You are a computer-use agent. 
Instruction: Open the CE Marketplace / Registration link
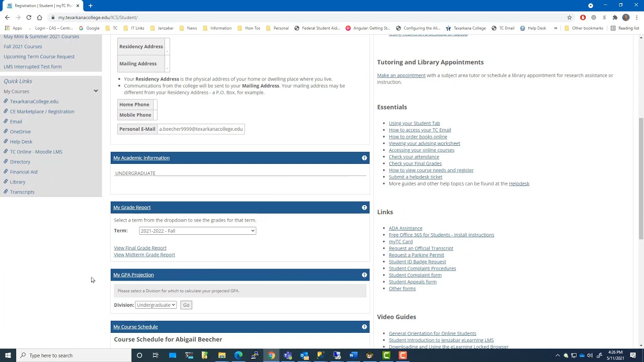[x=42, y=112]
